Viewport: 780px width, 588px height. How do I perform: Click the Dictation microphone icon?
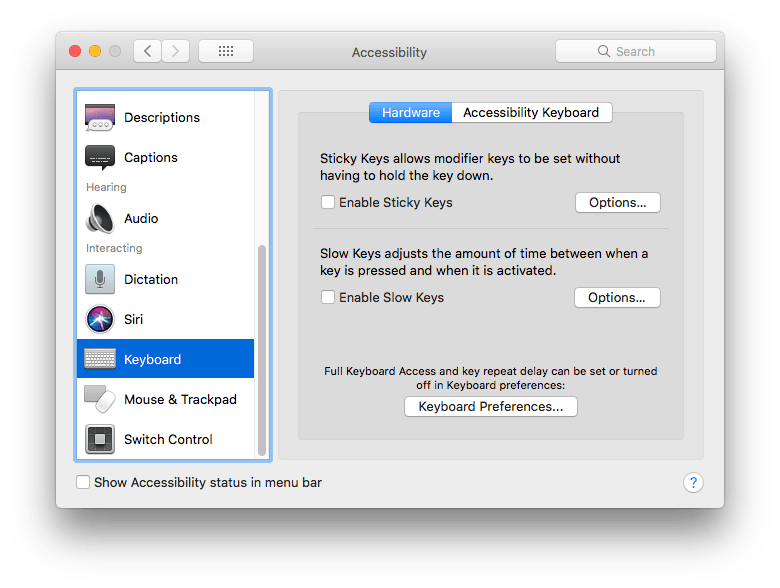(x=100, y=280)
